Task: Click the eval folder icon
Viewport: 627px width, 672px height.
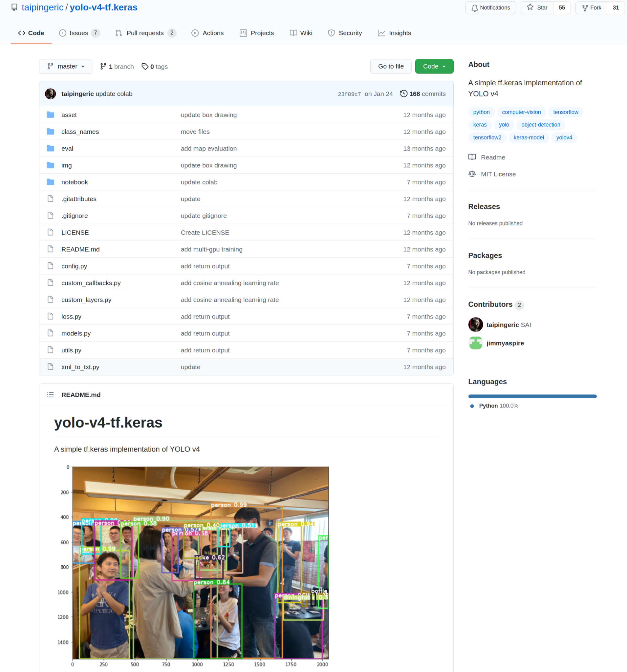Action: (x=51, y=148)
